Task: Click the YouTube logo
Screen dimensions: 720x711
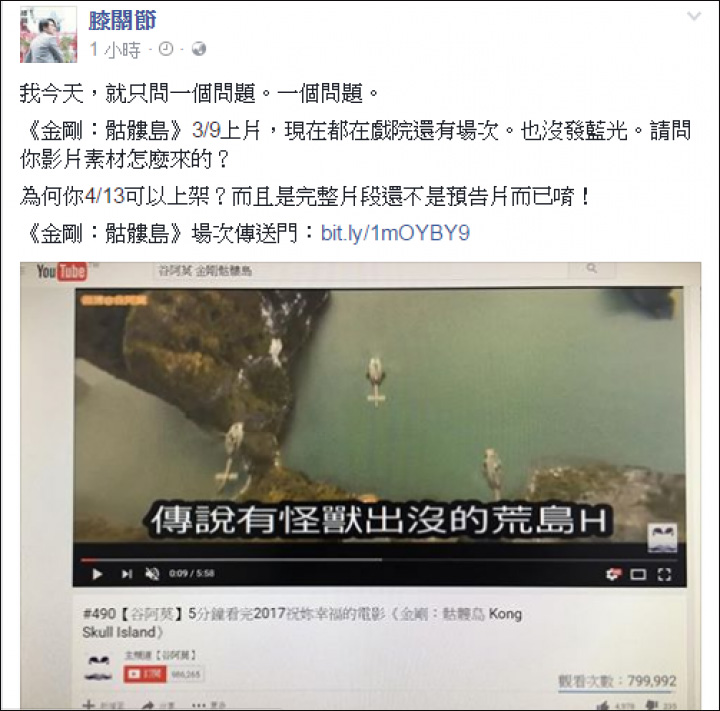Action: click(x=61, y=271)
